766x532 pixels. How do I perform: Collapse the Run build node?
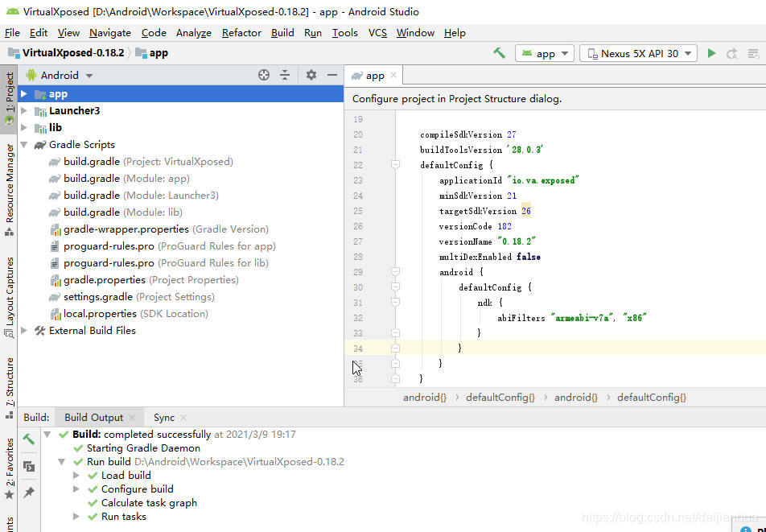(61, 462)
